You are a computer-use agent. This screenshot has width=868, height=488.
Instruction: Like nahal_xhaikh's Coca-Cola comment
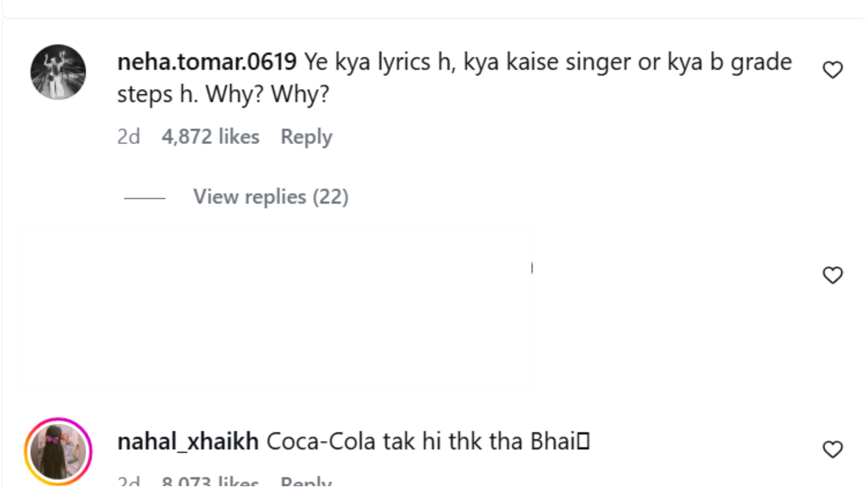832,450
